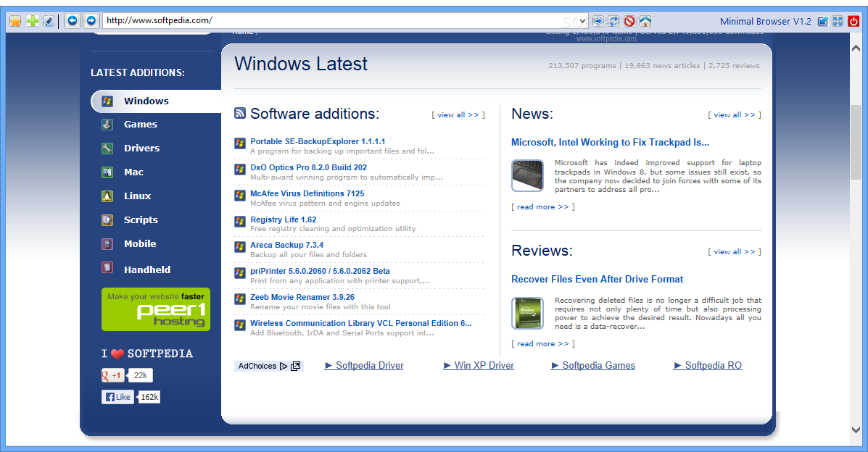Expand the address bar dropdown arrow
Screen dimensions: 868x452
(x=582, y=21)
